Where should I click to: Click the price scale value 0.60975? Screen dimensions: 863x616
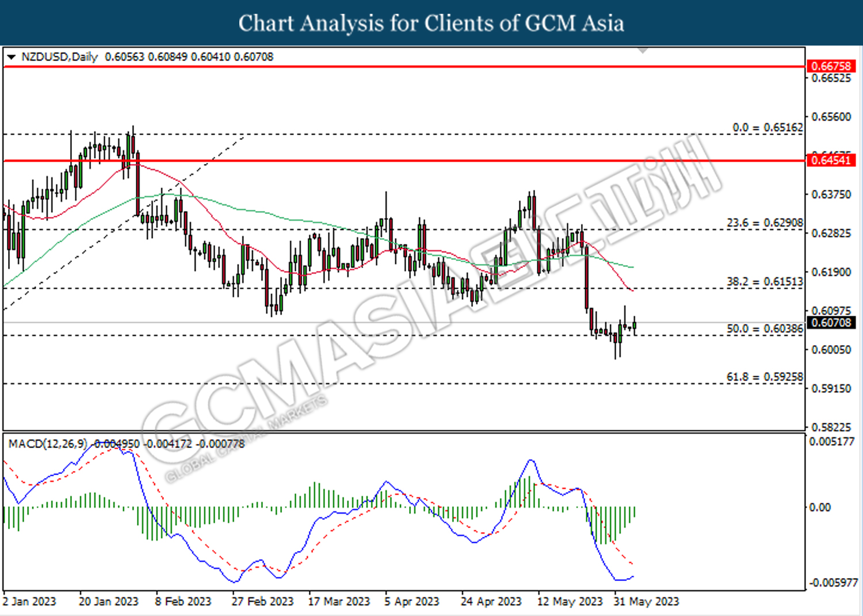(831, 311)
